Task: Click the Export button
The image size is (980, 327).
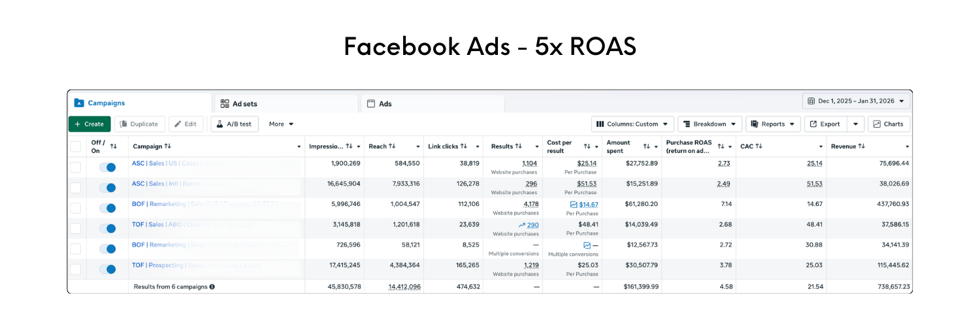Action: (x=826, y=124)
